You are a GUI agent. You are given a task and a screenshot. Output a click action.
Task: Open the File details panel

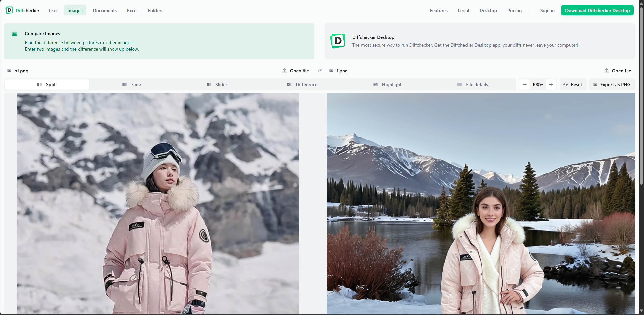coord(472,84)
